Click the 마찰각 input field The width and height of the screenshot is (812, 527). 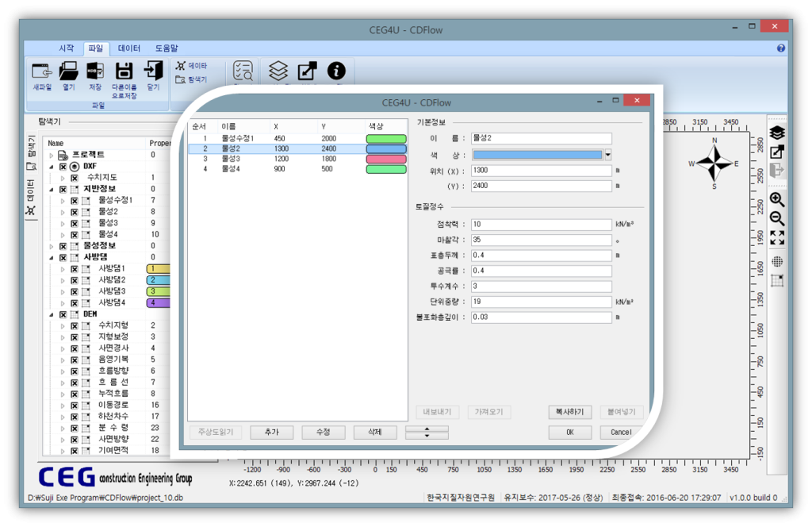coord(541,240)
